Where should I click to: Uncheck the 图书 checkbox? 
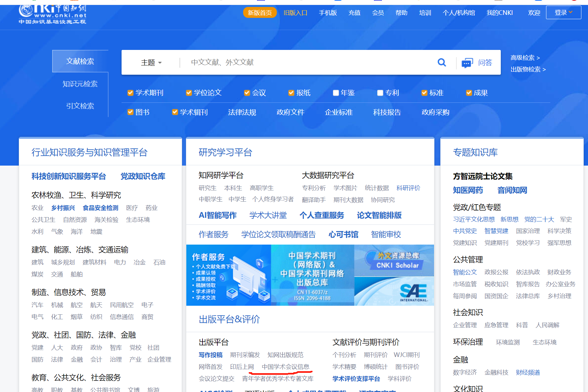tap(130, 112)
